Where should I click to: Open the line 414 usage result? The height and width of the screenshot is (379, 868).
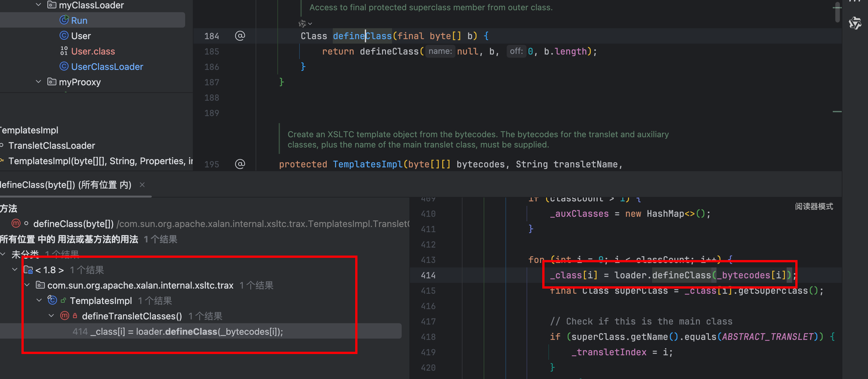click(x=177, y=332)
